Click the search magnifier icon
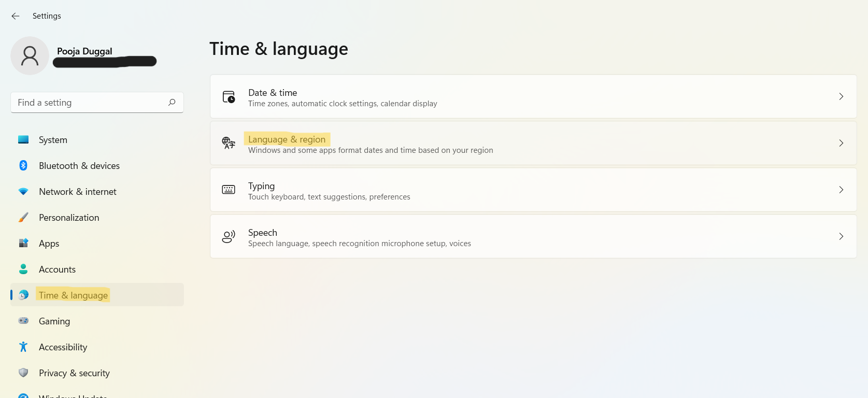This screenshot has width=868, height=398. click(x=172, y=103)
